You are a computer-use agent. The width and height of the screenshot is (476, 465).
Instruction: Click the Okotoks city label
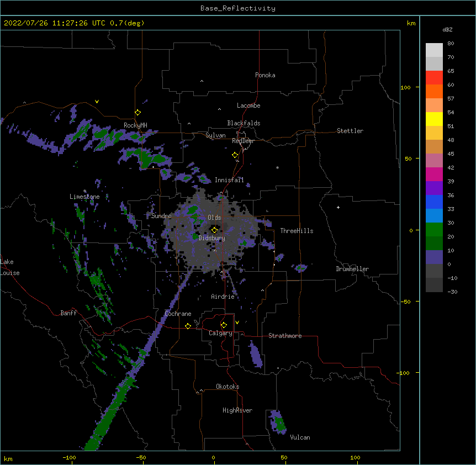pos(228,387)
